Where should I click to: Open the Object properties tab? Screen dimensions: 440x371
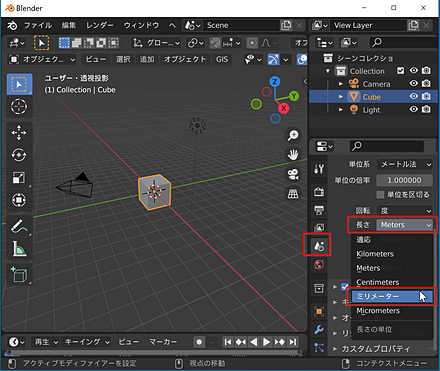point(319,311)
